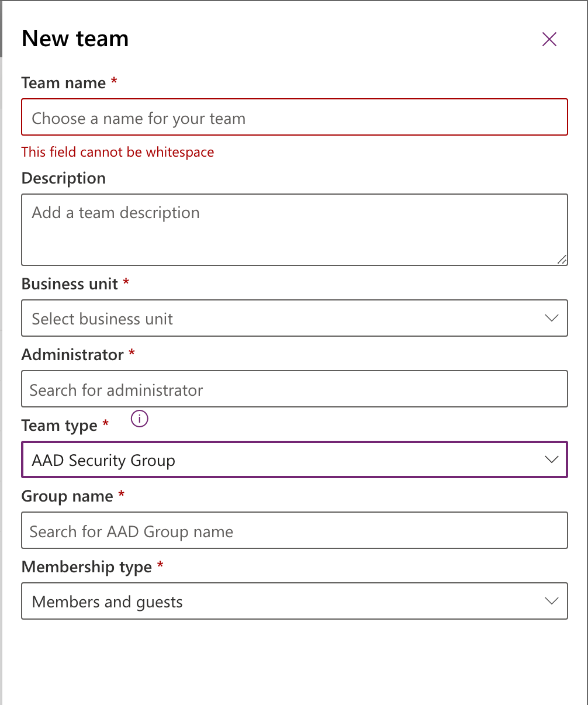
Task: Click the Business unit chevron arrow
Action: 551,318
